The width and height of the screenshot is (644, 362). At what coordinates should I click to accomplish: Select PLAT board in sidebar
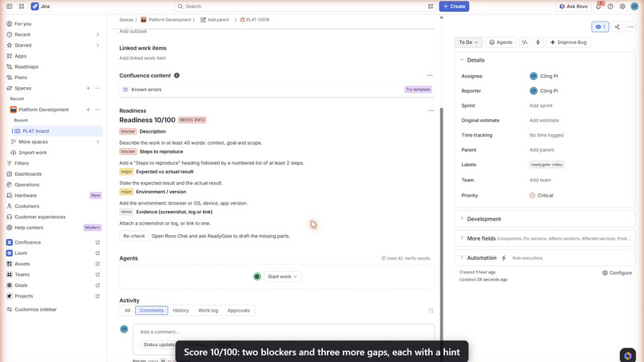coord(57,131)
